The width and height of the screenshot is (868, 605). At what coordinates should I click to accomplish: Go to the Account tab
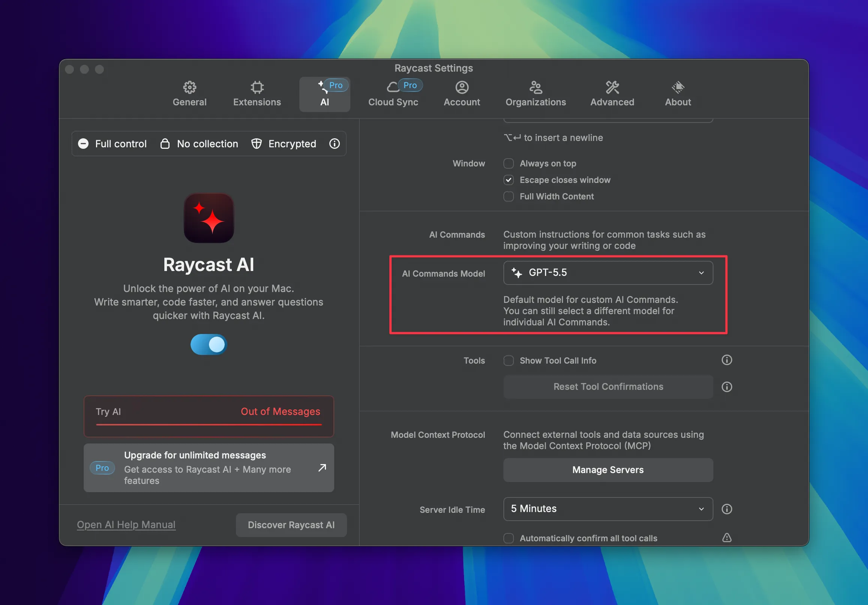click(x=462, y=94)
